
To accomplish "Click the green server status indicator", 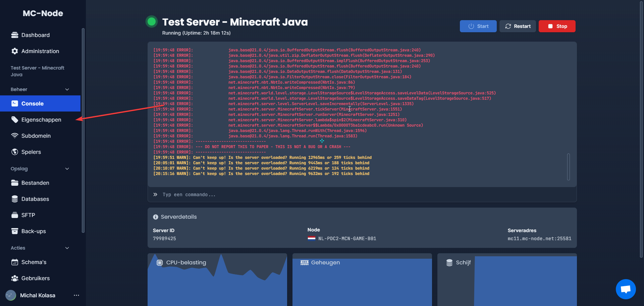I will pos(152,21).
